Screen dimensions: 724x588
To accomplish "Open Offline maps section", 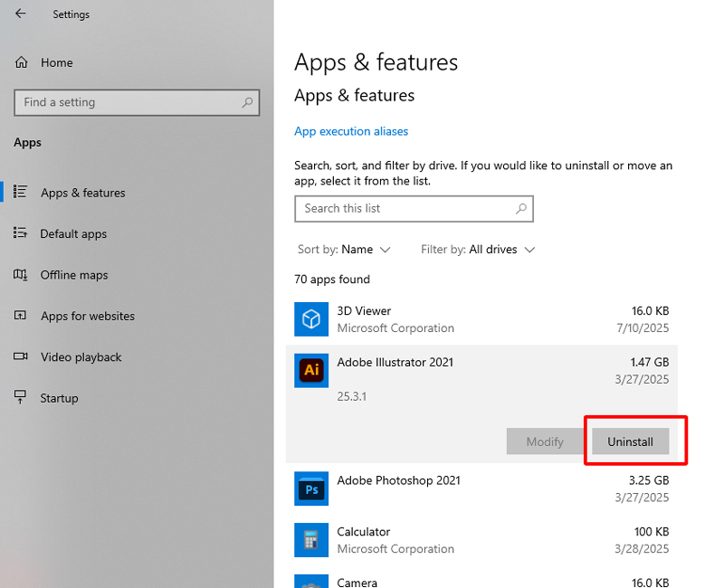I will tap(74, 275).
